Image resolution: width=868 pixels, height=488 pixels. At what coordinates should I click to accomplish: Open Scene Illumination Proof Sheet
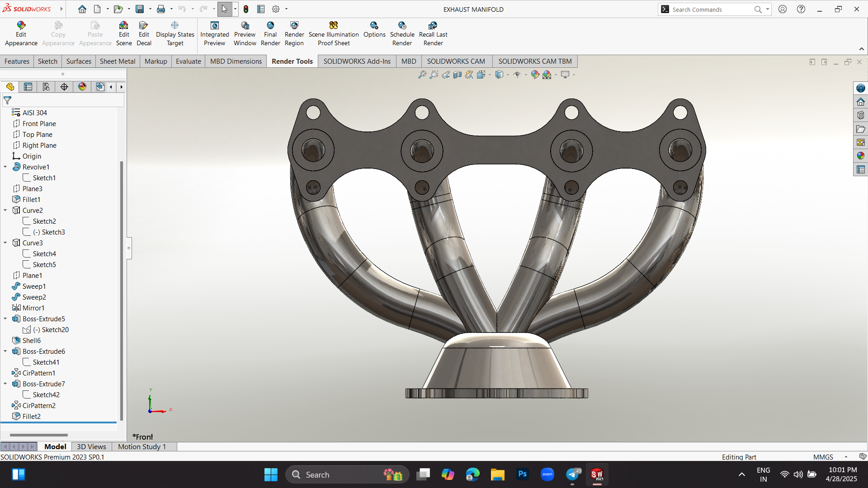pyautogui.click(x=333, y=34)
